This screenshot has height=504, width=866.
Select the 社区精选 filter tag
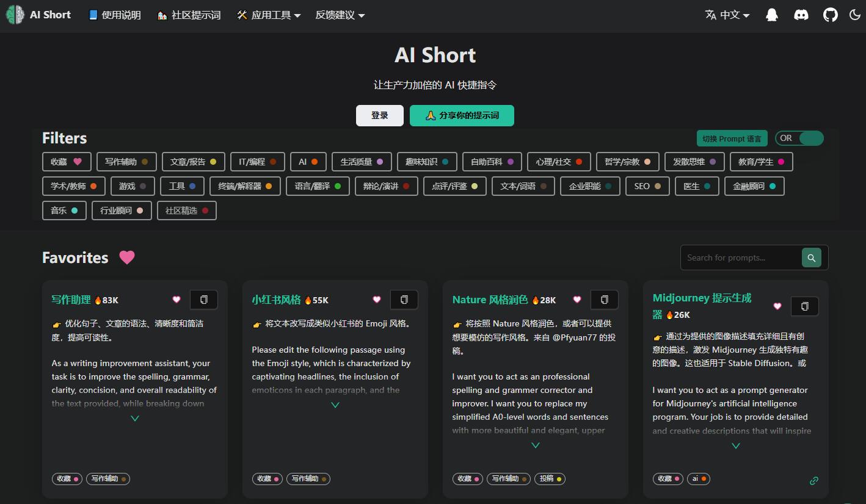click(x=187, y=211)
